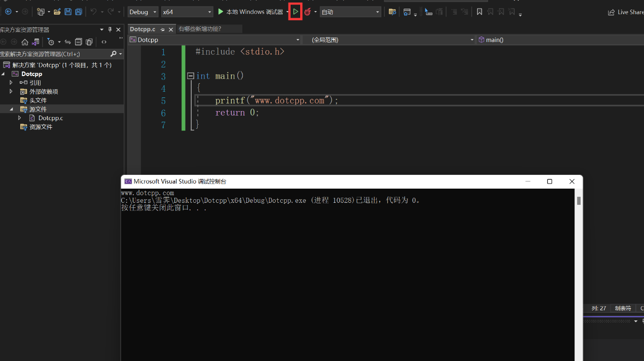This screenshot has width=644, height=361.
Task: Toggle pin on the Dotcpp.c tab
Action: (163, 30)
